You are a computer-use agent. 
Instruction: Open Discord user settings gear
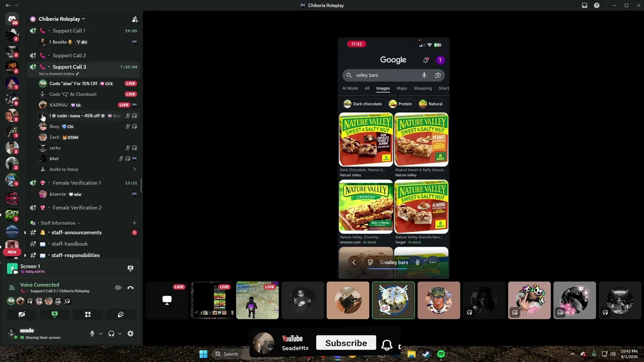pos(130,333)
